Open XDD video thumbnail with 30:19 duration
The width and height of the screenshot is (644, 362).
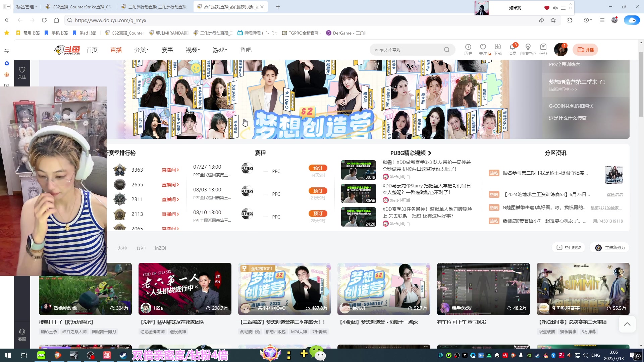click(x=359, y=170)
